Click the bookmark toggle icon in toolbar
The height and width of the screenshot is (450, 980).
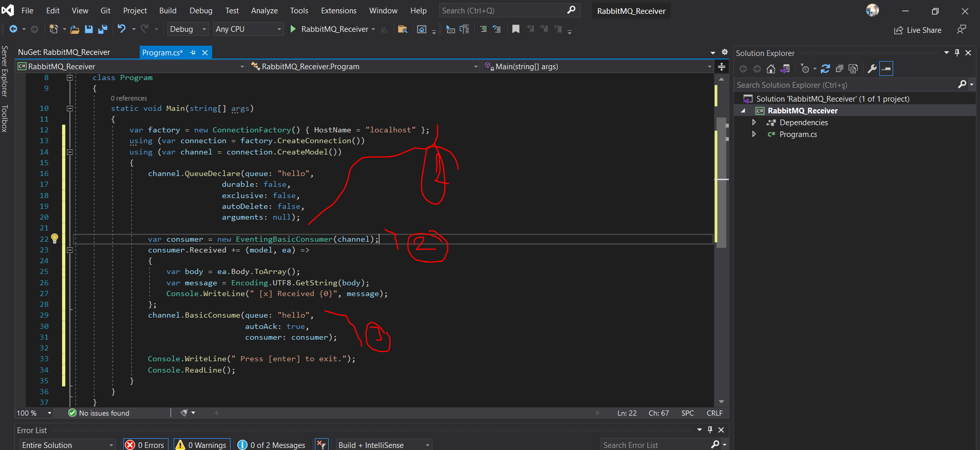[x=516, y=29]
